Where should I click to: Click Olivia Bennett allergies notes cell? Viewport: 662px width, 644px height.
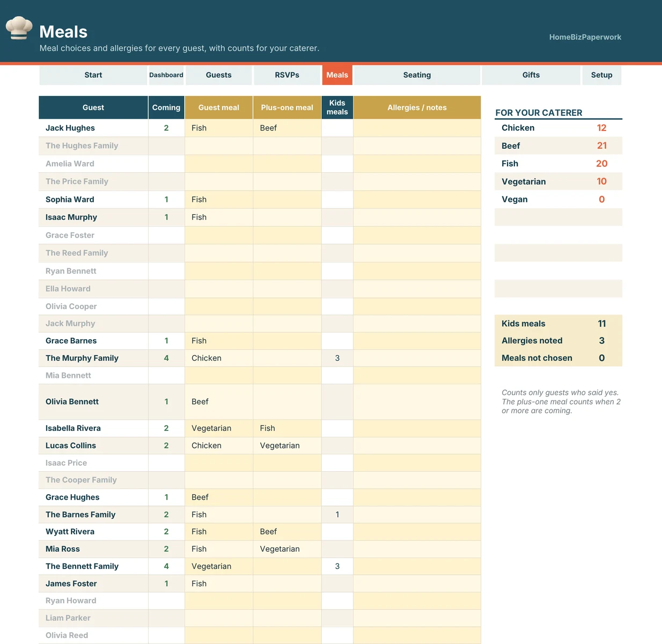pyautogui.click(x=417, y=401)
